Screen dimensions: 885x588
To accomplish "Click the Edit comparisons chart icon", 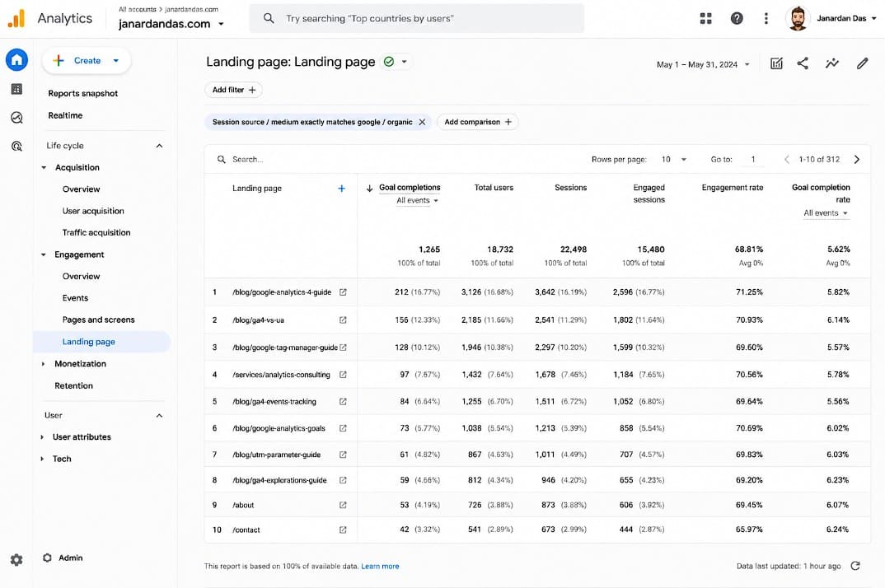I will [776, 63].
